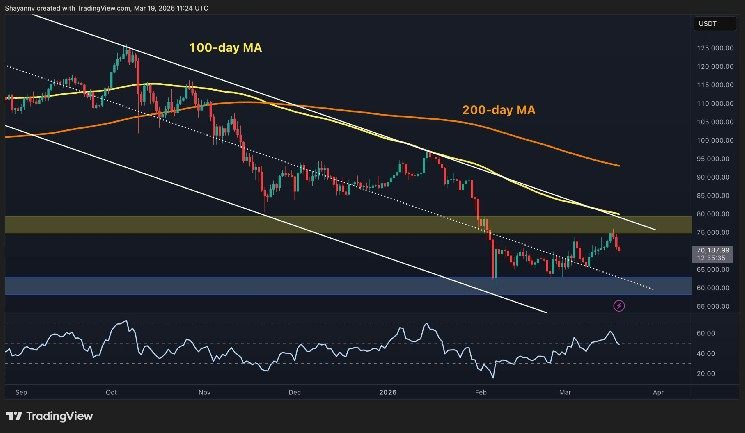Click the Oct label on time axis

tap(112, 394)
